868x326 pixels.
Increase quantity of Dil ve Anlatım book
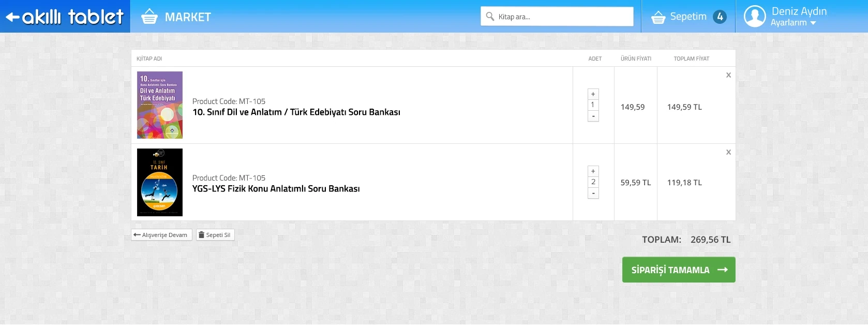(593, 94)
